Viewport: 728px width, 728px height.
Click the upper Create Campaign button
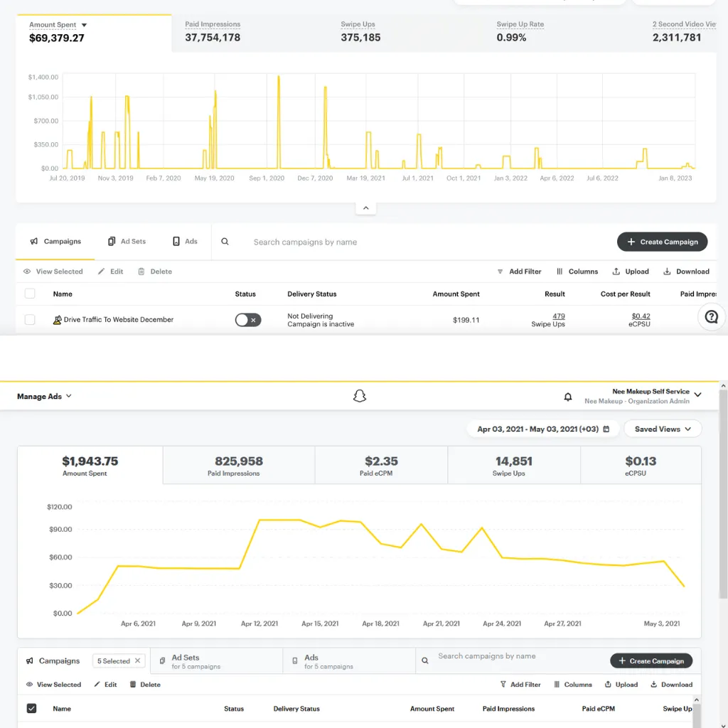pos(662,242)
